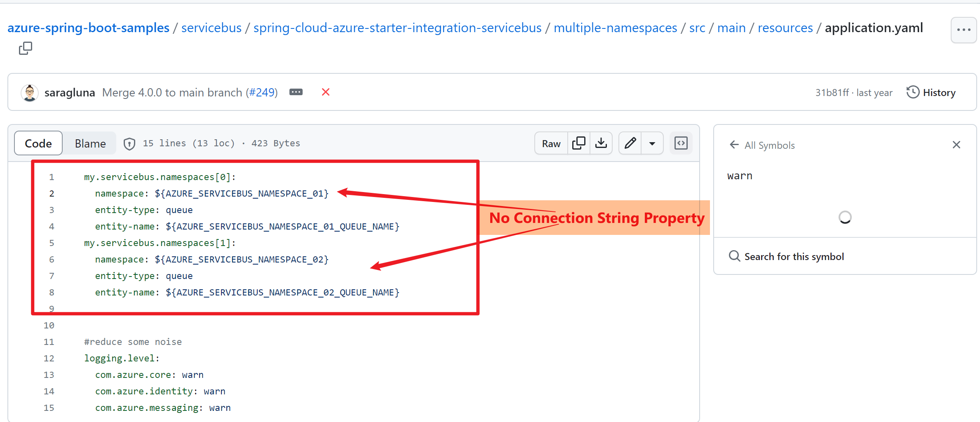Navigate to the servicebus breadcrumb link
Viewport: 980px width, 422px height.
(x=211, y=28)
